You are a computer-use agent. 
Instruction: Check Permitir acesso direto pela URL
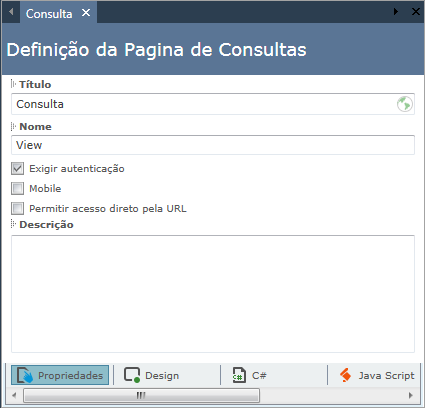pyautogui.click(x=17, y=208)
